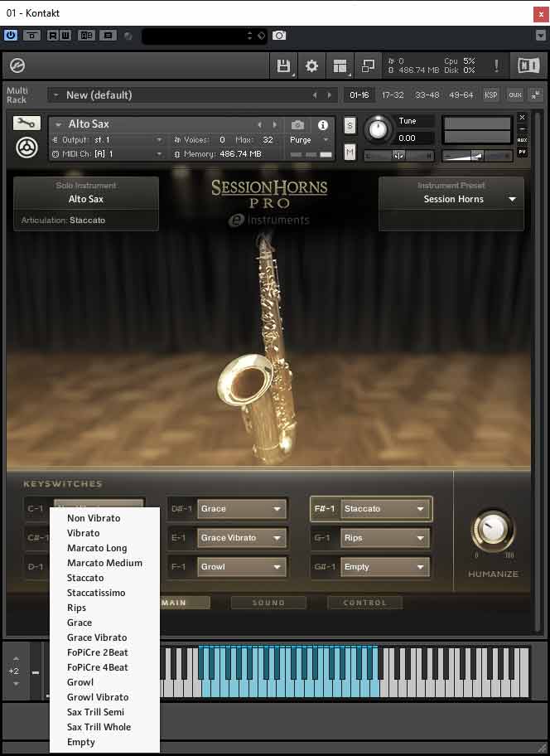Select previous multi preset arrow in Multi Rack
Viewport: 550px width, 756px height.
315,95
